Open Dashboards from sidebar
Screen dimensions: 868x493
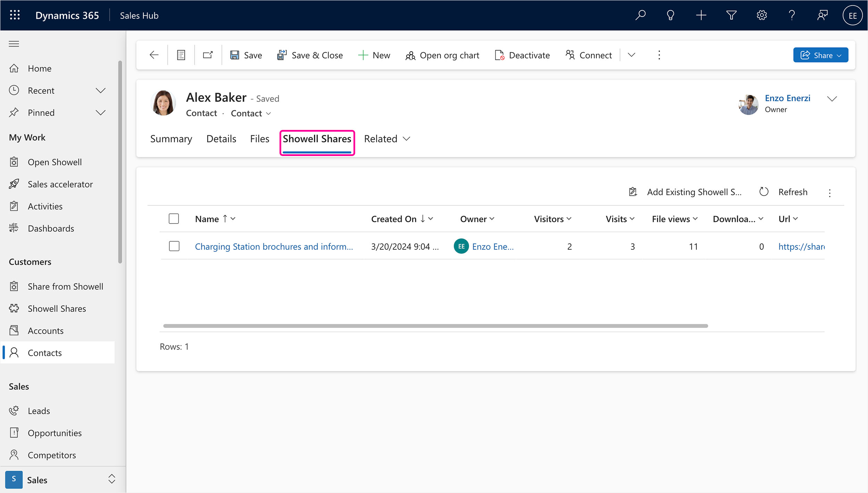coord(51,228)
